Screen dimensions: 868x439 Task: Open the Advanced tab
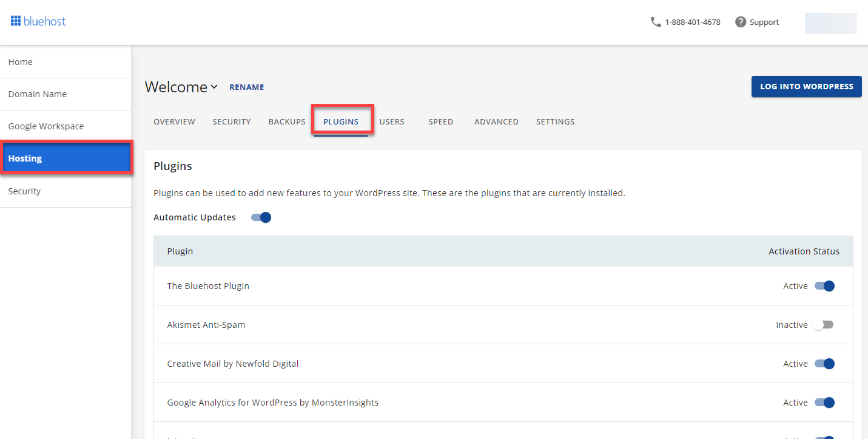(x=496, y=121)
